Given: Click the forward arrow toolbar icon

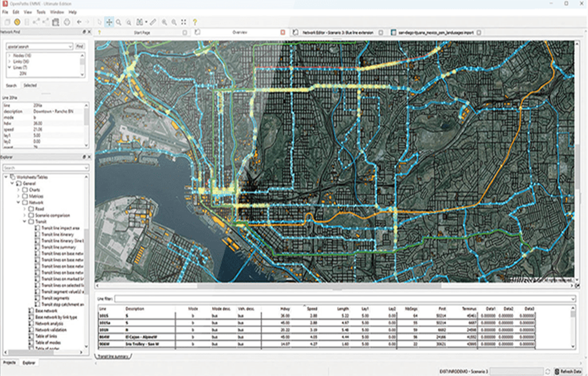Looking at the screenshot, I should point(87,22).
